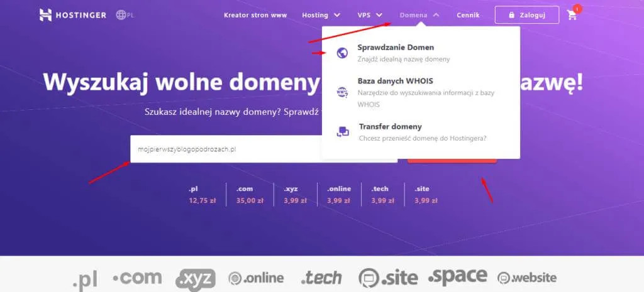Click the globe icon beside Sprawdzanie Domen
The image size is (644, 292).
(x=342, y=53)
